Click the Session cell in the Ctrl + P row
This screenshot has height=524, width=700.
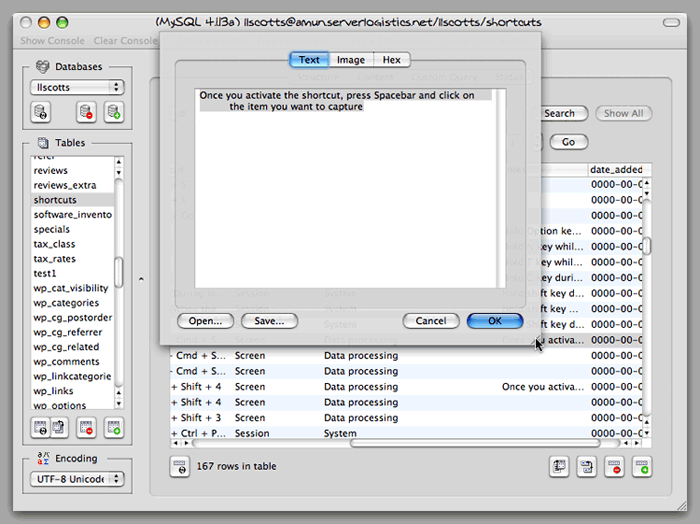[252, 433]
